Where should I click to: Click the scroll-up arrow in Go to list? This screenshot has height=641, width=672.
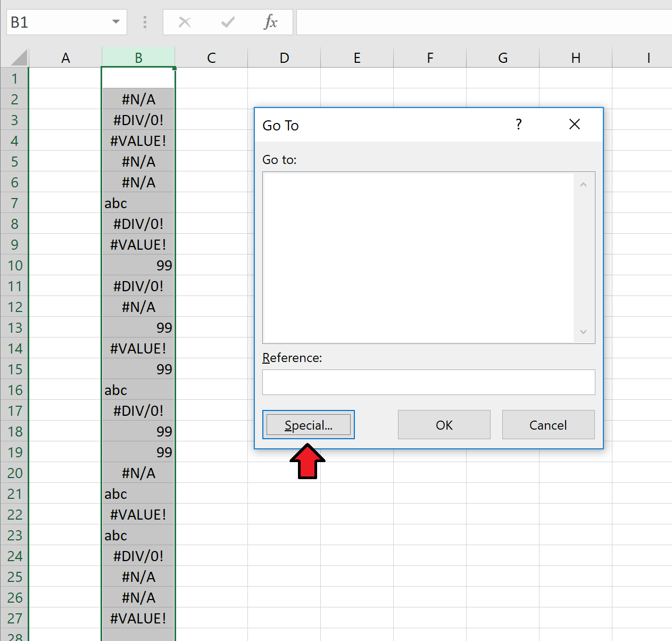point(583,184)
